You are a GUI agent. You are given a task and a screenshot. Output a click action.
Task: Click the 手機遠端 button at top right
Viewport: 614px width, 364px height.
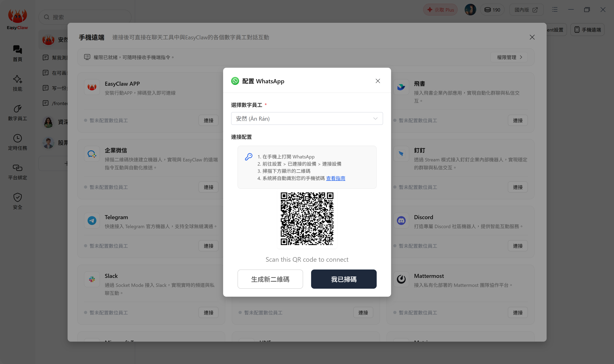tap(587, 30)
